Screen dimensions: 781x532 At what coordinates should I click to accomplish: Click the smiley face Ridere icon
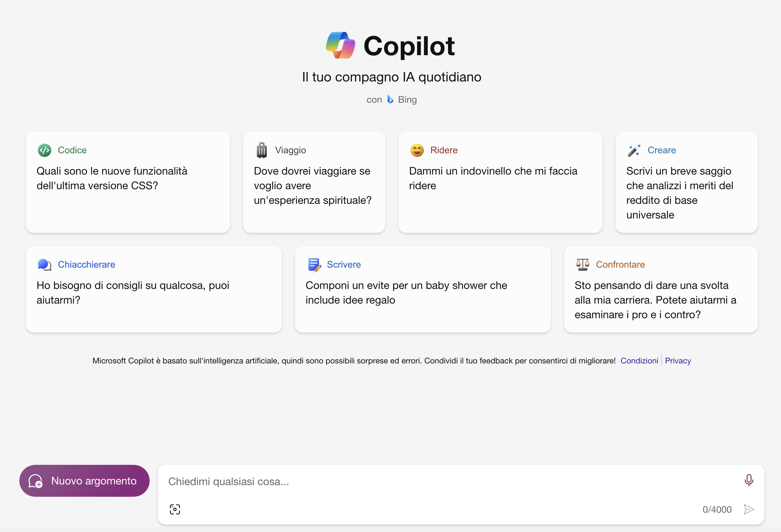pyautogui.click(x=417, y=150)
